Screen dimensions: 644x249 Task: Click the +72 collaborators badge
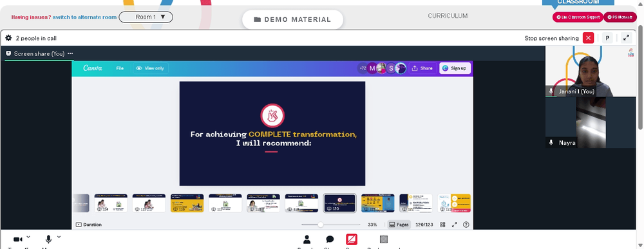(x=362, y=68)
